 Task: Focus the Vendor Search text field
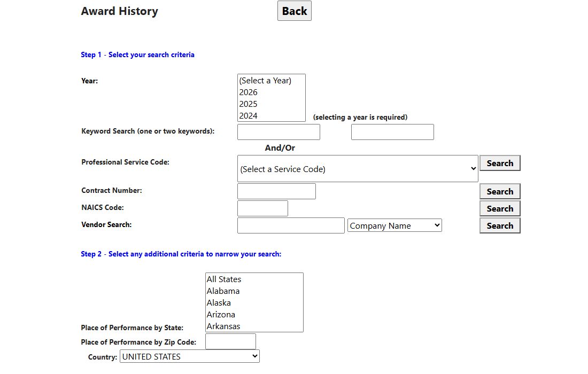click(x=291, y=225)
